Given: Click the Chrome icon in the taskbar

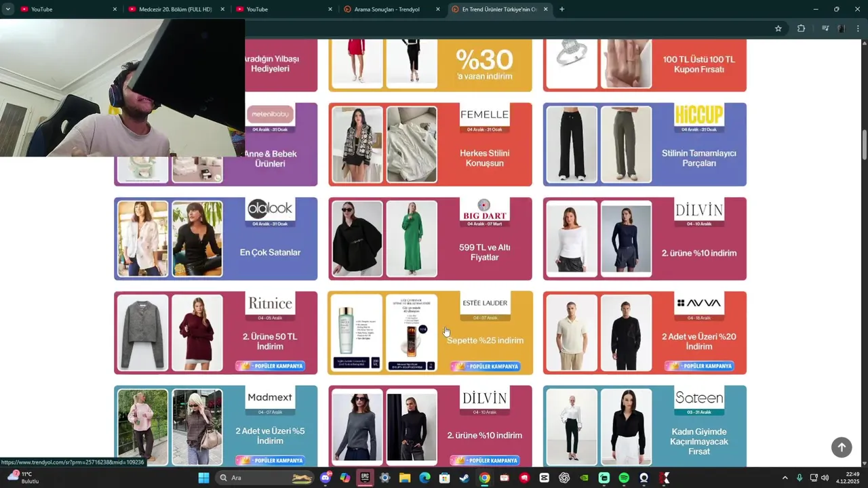Looking at the screenshot, I should coord(484,478).
